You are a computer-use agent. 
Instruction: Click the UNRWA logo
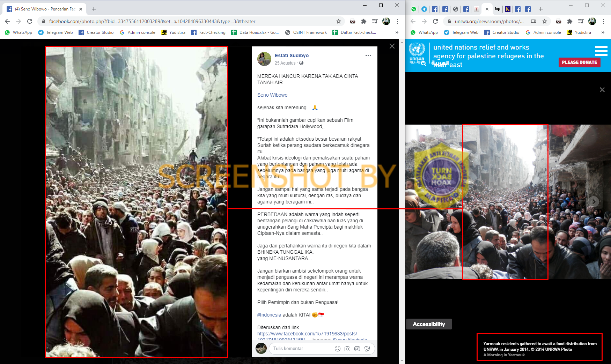(x=417, y=53)
